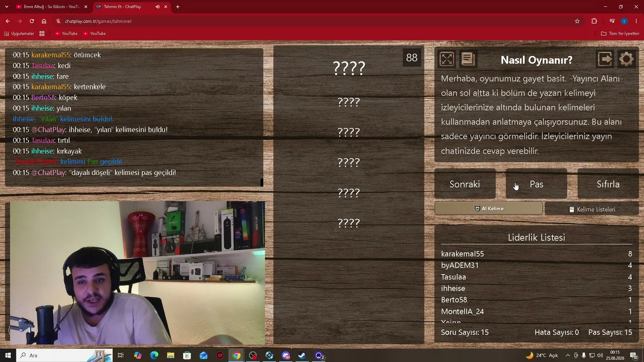
Task: Open the first YouTube bookmark
Action: pyautogui.click(x=66, y=33)
